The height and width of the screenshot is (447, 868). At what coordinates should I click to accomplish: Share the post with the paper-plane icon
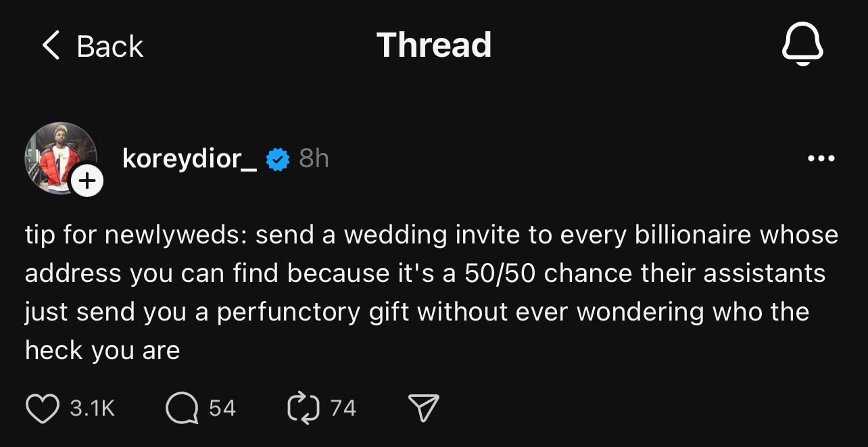424,408
